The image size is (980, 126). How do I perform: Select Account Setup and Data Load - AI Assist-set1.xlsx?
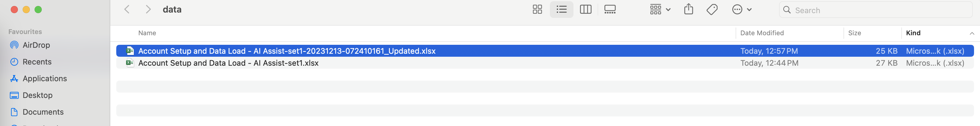click(x=228, y=63)
